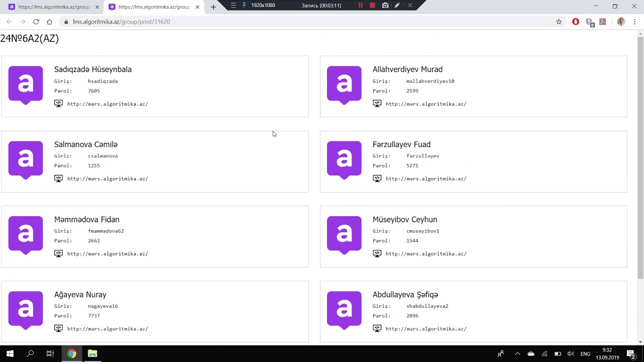Click the monitor code icon in Ağayeva Nuray card
Image resolution: width=644 pixels, height=362 pixels.
coord(58,328)
